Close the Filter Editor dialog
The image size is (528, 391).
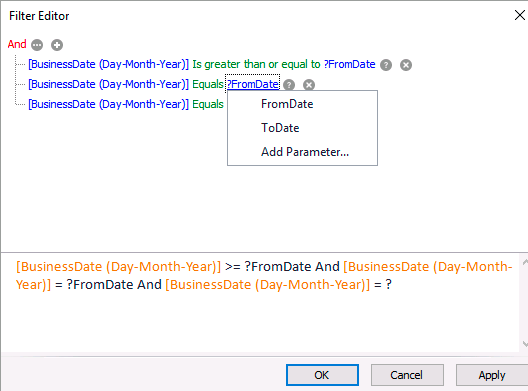coord(520,15)
